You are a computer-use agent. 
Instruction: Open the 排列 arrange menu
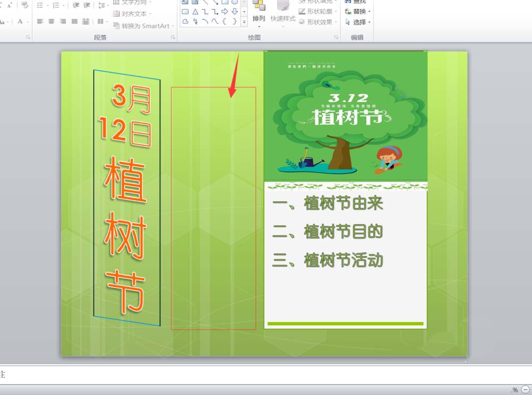[259, 14]
